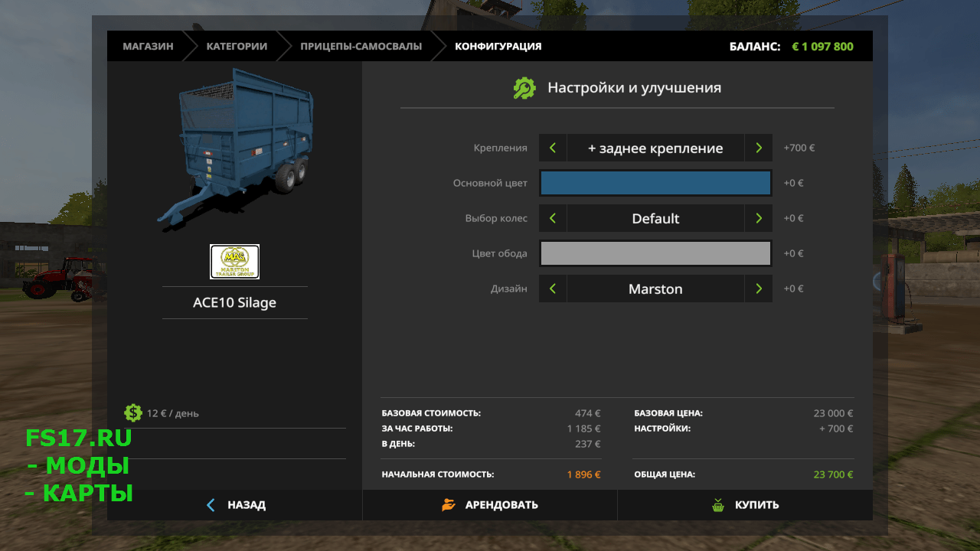Click the 'ОБЩАЯ ЦЕНА:' label

click(665, 474)
